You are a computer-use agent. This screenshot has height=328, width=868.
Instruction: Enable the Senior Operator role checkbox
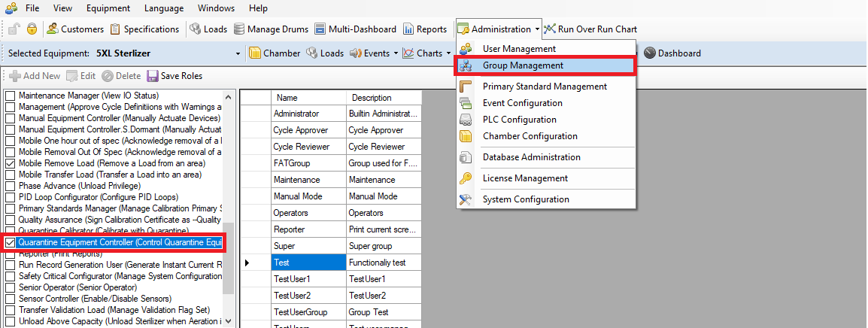point(10,288)
